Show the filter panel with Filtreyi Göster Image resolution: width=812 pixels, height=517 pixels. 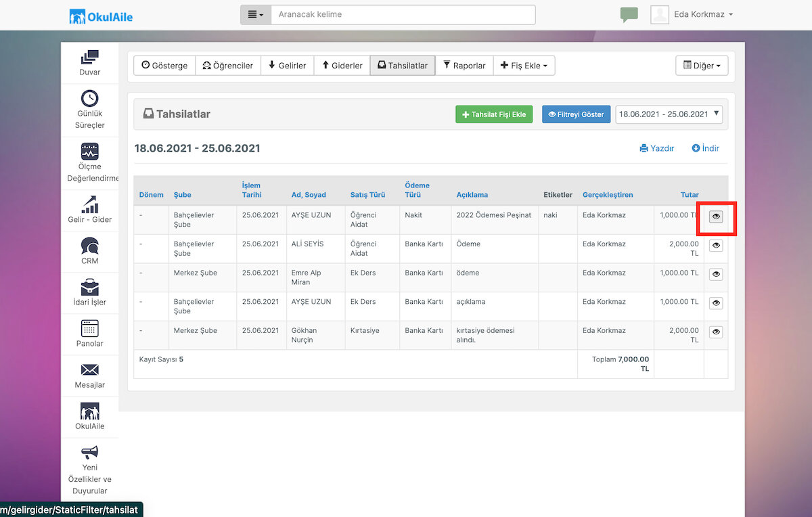(x=577, y=114)
